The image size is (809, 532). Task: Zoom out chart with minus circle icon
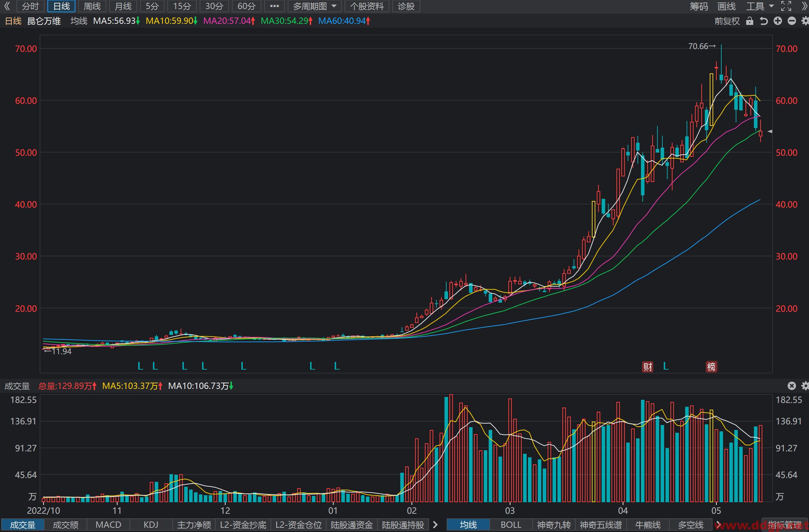tap(792, 21)
